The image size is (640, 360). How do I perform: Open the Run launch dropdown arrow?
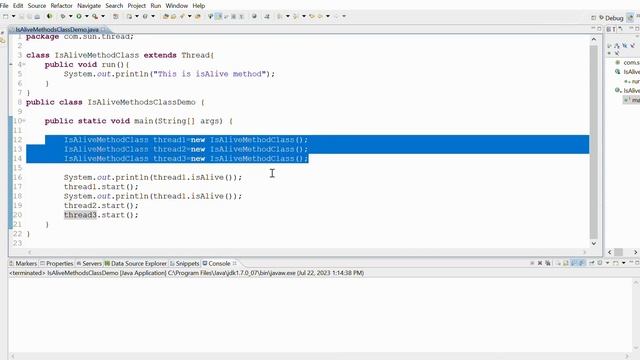click(87, 16)
